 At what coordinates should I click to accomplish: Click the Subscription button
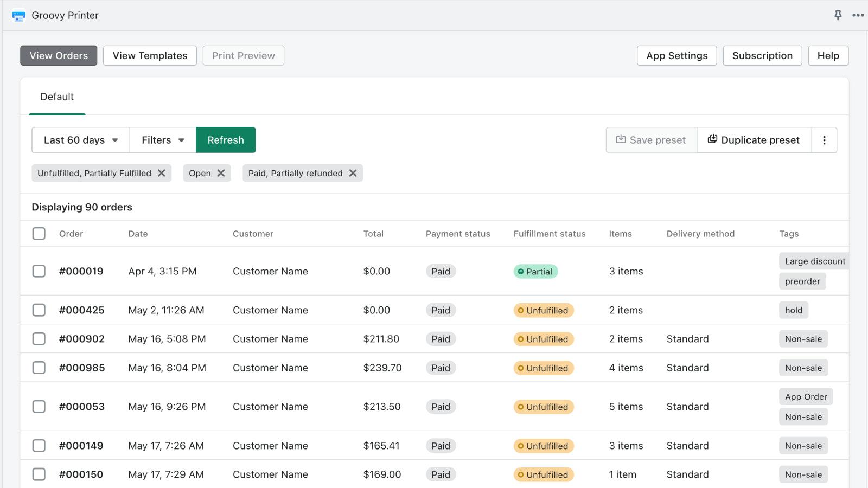tap(762, 56)
